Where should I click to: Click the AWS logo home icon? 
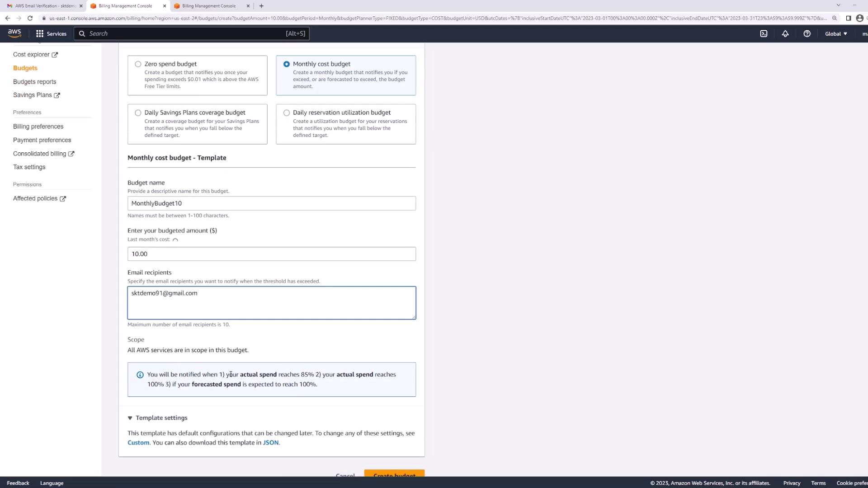[x=14, y=33]
